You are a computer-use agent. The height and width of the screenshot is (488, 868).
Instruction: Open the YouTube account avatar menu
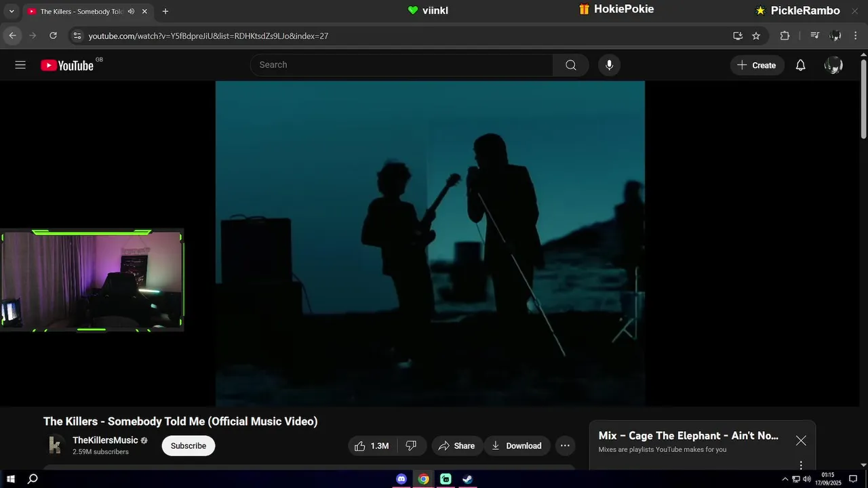tap(833, 65)
